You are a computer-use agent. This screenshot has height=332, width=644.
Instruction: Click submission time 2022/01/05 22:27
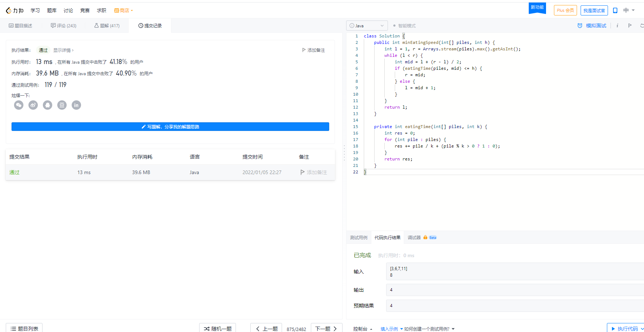(262, 172)
